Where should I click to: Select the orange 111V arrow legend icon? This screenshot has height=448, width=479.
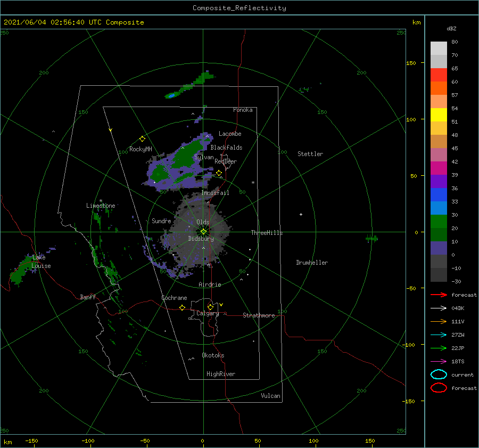439,321
